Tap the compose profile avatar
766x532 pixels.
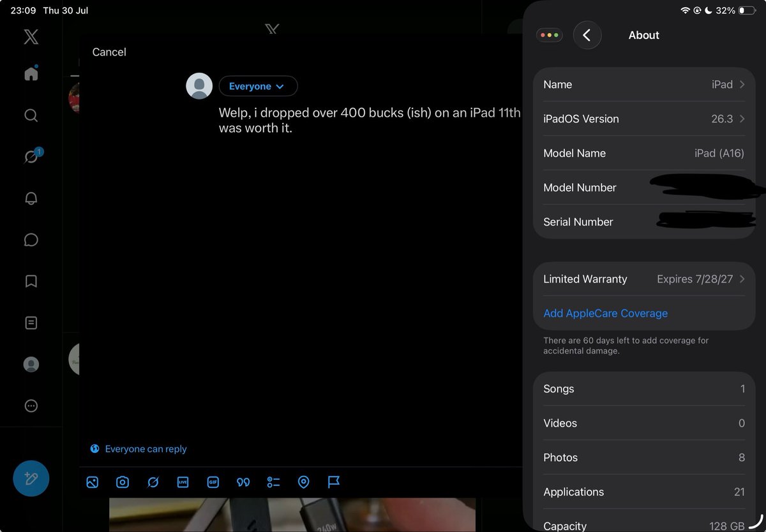click(x=199, y=85)
